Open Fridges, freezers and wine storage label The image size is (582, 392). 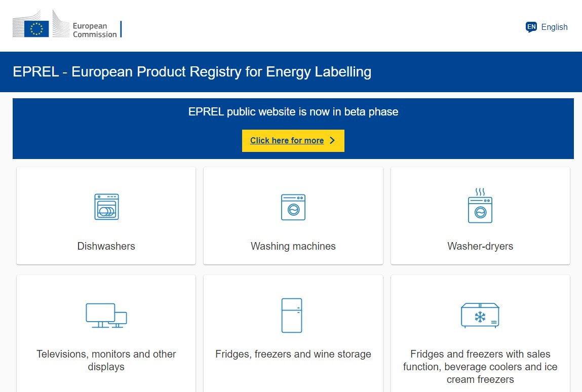point(293,354)
